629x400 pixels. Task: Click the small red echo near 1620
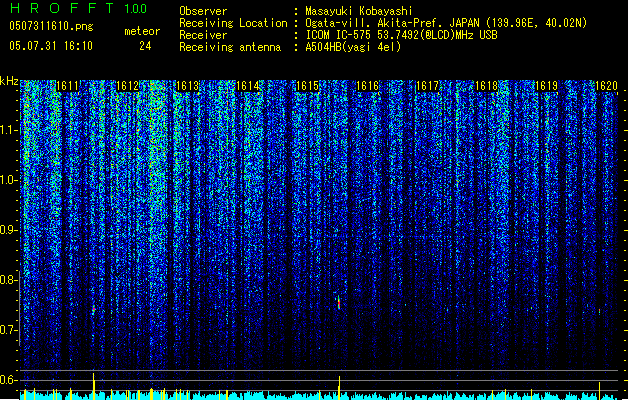[x=599, y=311]
